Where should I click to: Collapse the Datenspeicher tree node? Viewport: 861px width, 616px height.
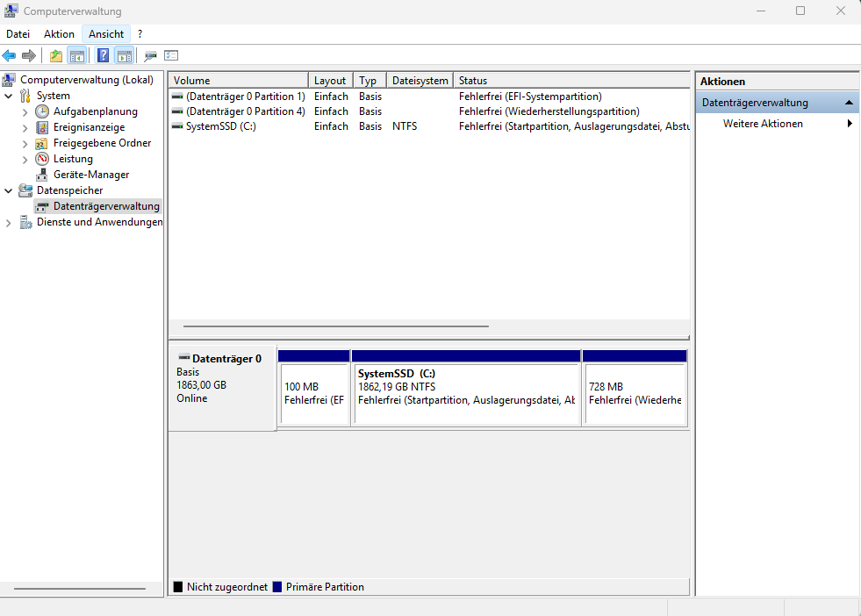point(8,191)
